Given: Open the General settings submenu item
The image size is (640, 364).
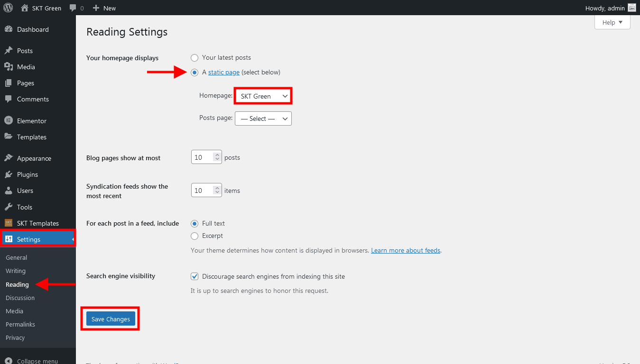Looking at the screenshot, I should click(16, 257).
